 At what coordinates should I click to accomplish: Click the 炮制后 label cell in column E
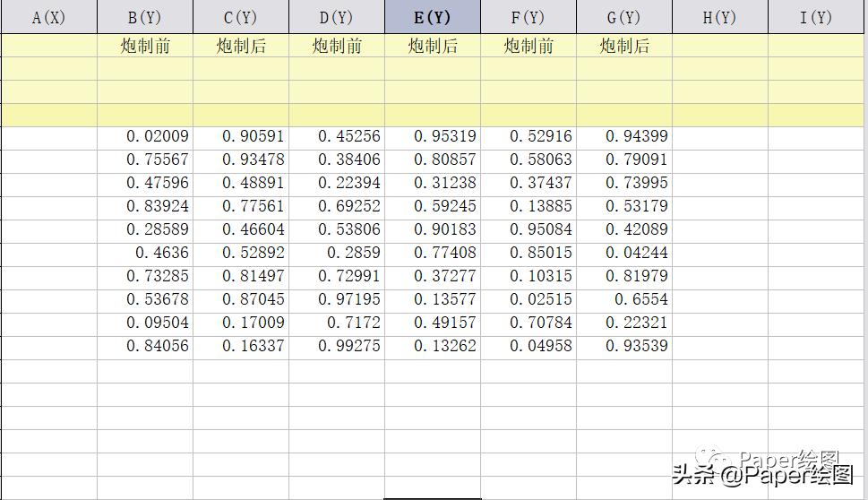(x=433, y=46)
